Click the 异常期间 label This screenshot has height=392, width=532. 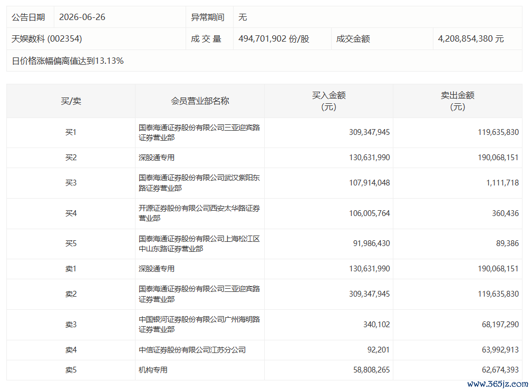pyautogui.click(x=208, y=17)
